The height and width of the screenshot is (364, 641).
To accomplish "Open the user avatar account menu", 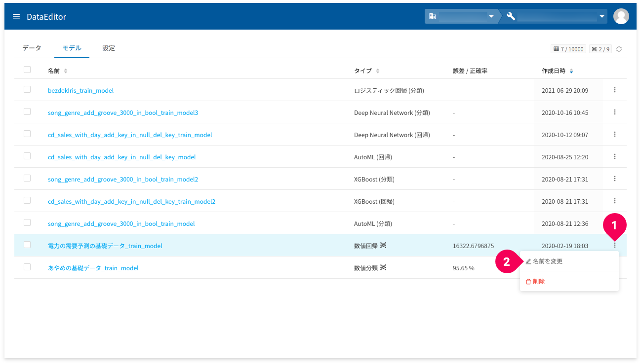I will pyautogui.click(x=621, y=16).
